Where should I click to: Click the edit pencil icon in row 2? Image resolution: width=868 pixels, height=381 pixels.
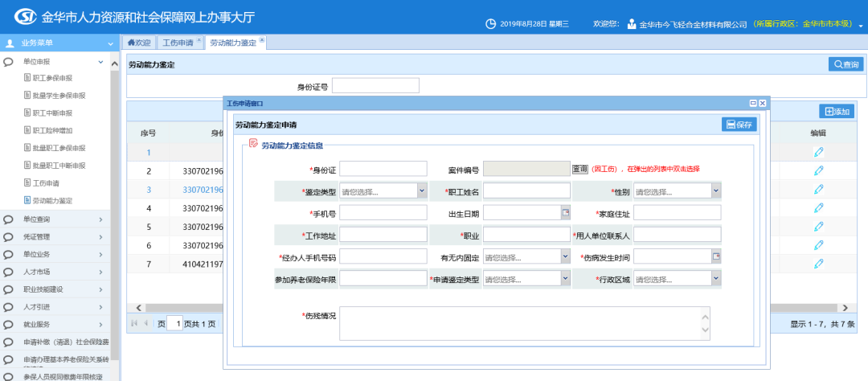[x=819, y=170]
